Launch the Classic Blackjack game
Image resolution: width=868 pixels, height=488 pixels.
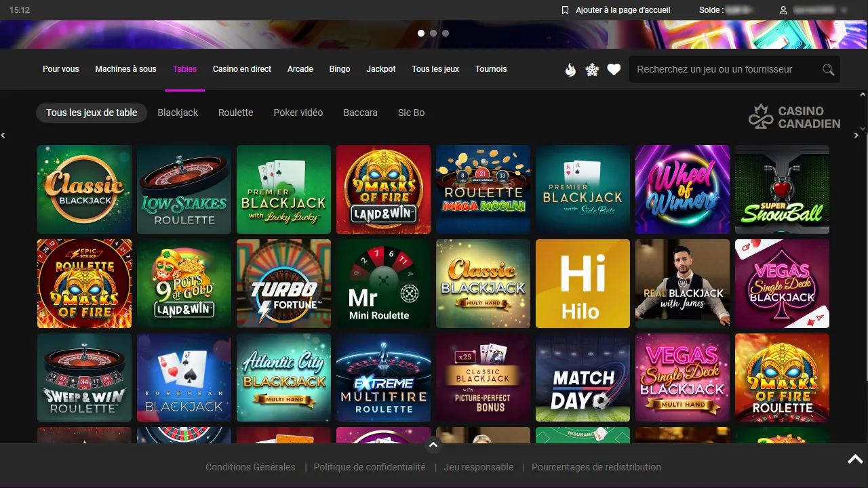coord(84,189)
